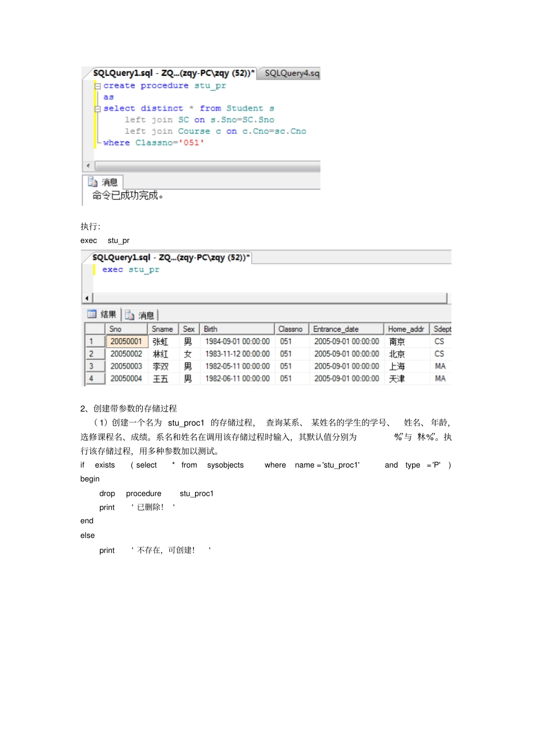
Task: Click Sex cell 女 in row 2
Action: pos(189,354)
